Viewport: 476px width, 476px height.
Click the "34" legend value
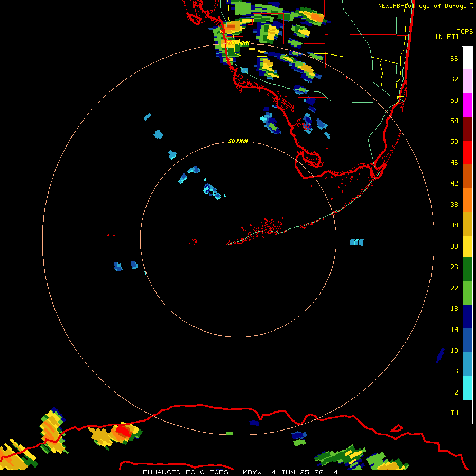point(454,225)
